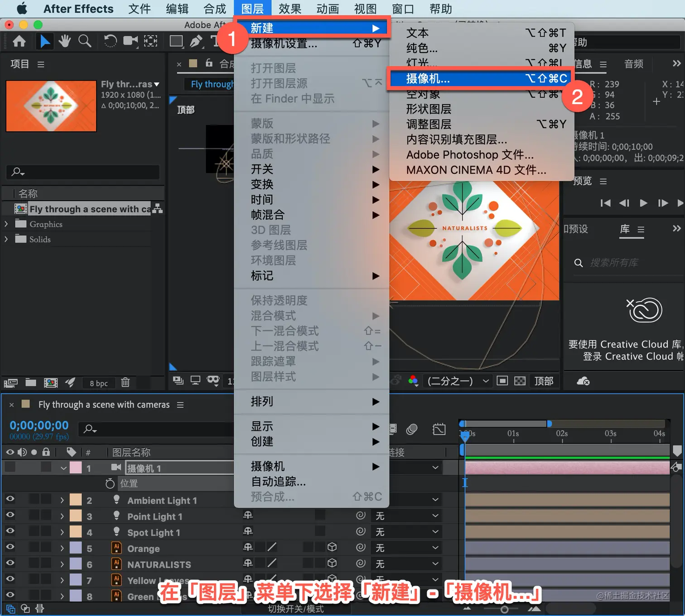Viewport: 685px width, 616px height.
Task: Select the Unified Camera tool
Action: click(x=130, y=42)
